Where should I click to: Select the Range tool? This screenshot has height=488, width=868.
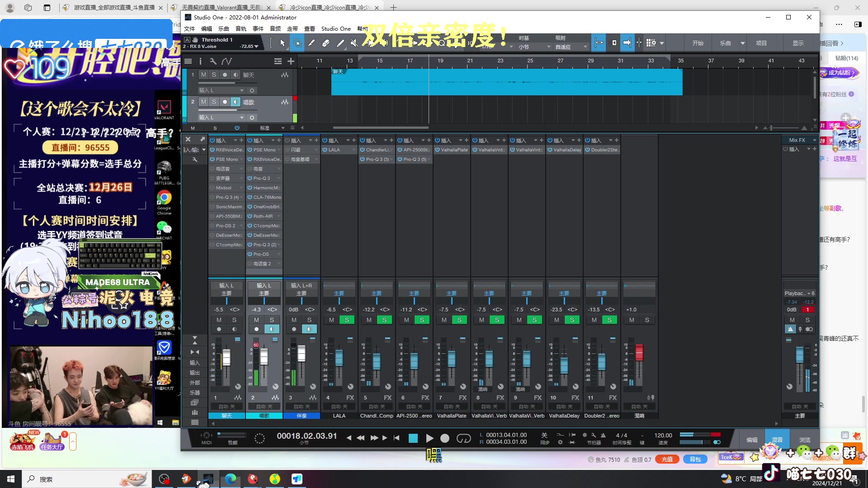coord(297,43)
